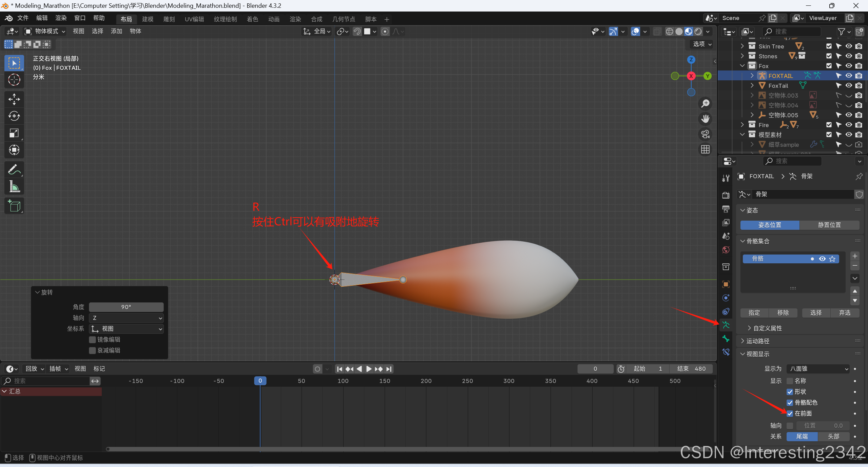Click the 静置位置 button
Image resolution: width=868 pixels, height=467 pixels.
[x=829, y=225]
